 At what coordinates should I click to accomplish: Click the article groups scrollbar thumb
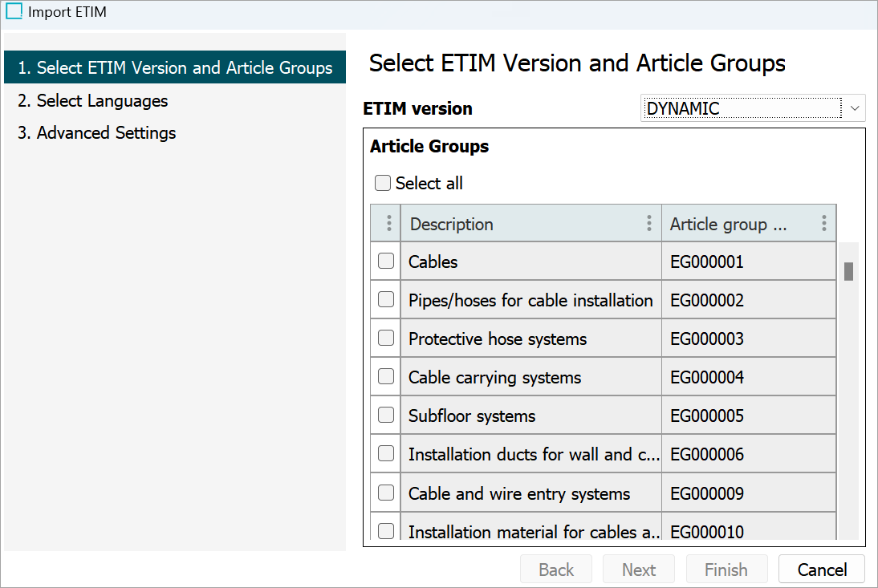click(848, 271)
